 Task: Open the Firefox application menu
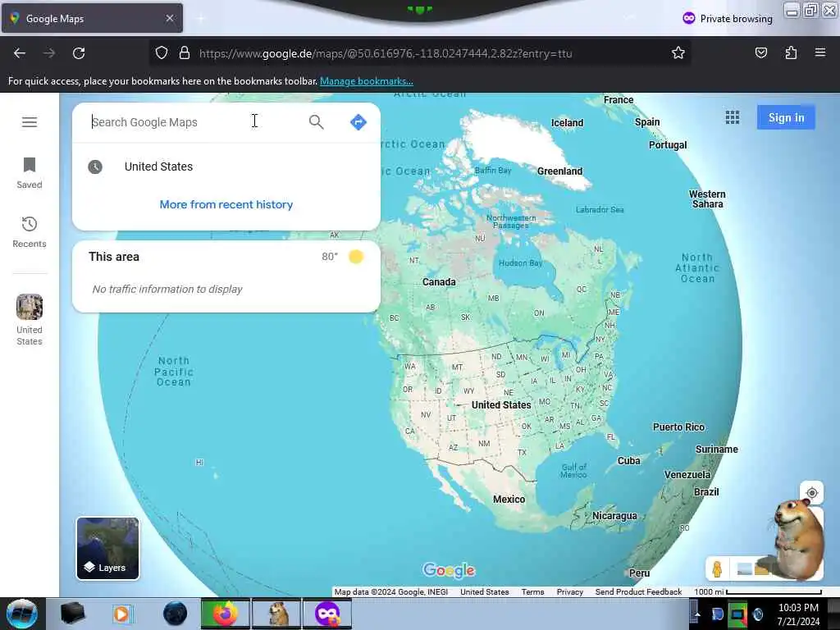pyautogui.click(x=819, y=52)
